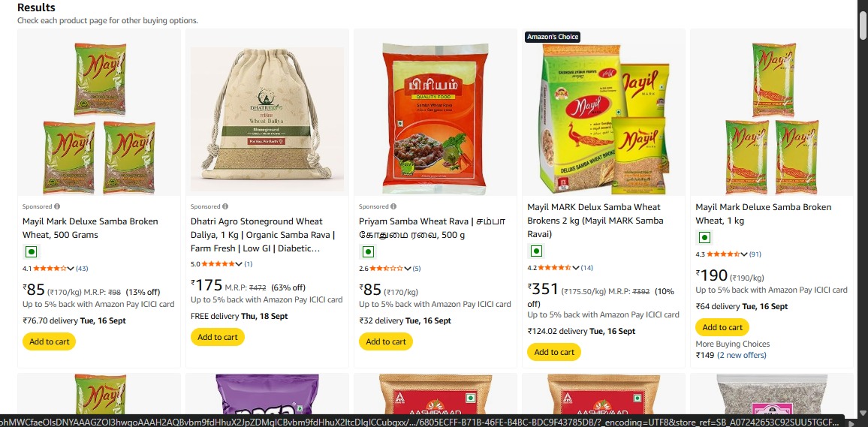
Task: Open Mayil MARK Delux Samba Wheat Brokens title
Action: coord(595,221)
